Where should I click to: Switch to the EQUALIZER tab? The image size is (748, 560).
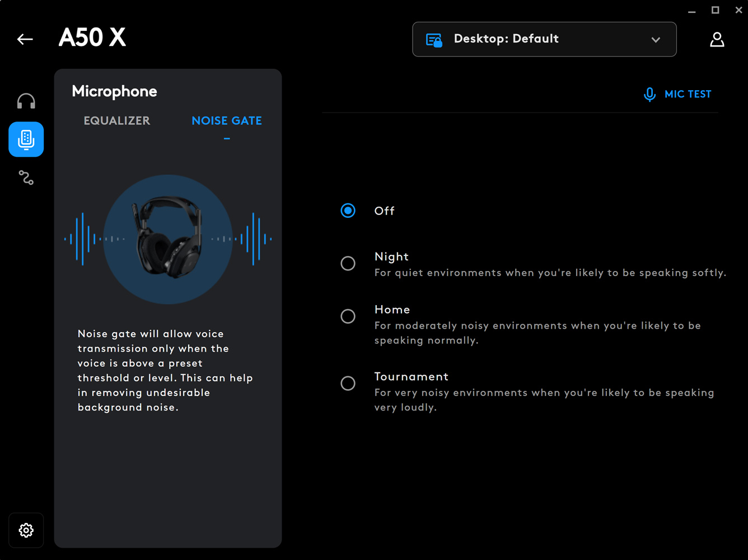pos(117,120)
